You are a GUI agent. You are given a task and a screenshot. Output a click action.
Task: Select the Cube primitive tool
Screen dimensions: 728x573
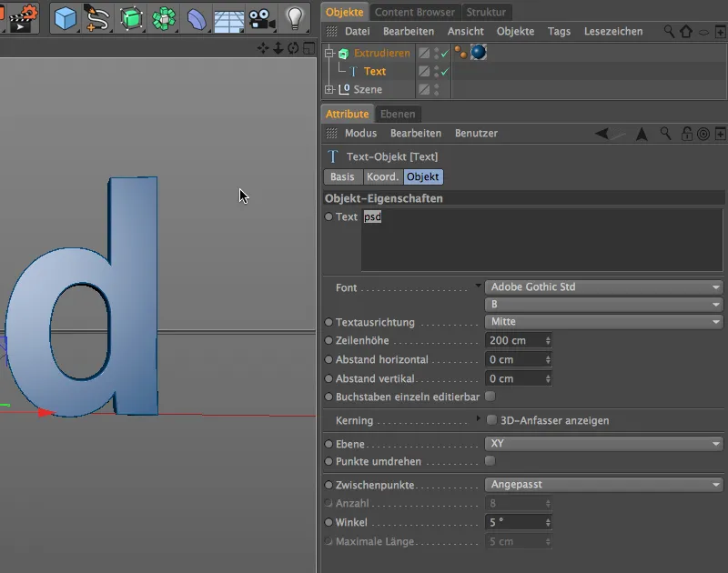(x=66, y=18)
